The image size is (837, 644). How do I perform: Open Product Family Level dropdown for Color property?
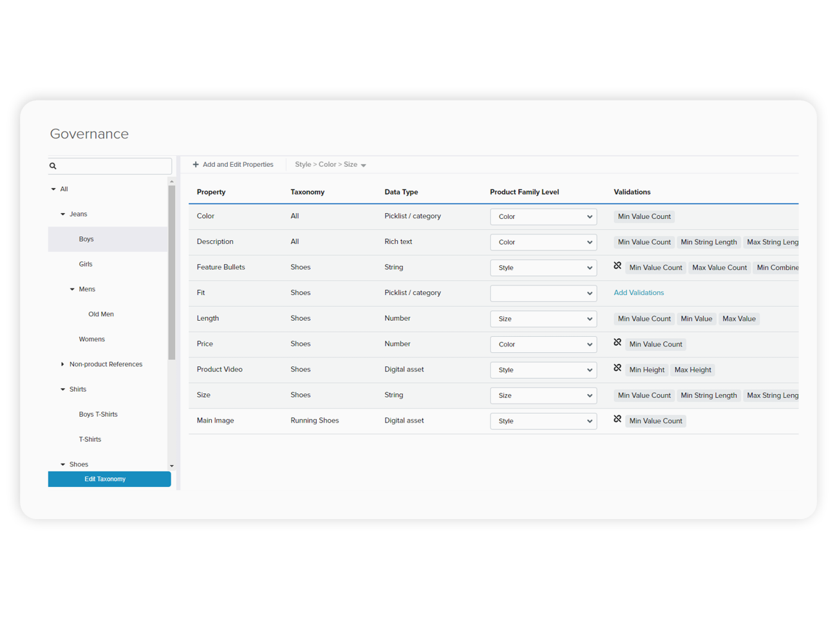coord(543,217)
